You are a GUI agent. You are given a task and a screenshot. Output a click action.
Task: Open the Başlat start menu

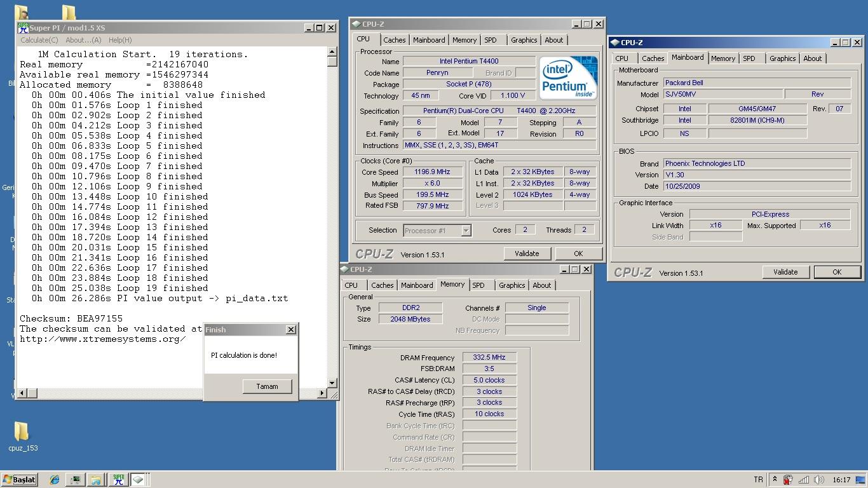pyautogui.click(x=20, y=480)
